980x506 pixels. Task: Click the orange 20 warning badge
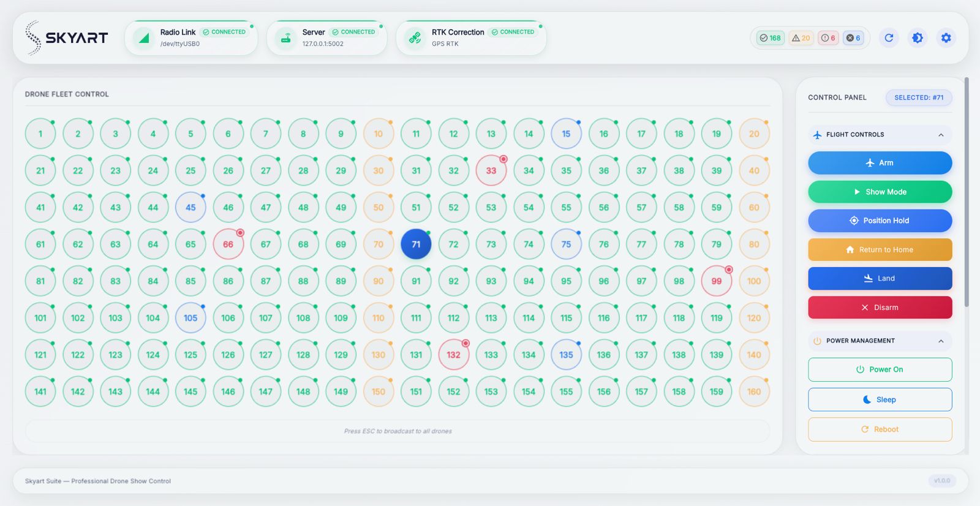(801, 38)
